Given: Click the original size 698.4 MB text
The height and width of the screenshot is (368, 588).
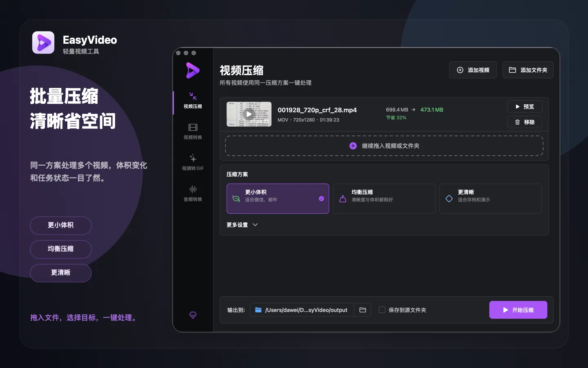Looking at the screenshot, I should [397, 110].
